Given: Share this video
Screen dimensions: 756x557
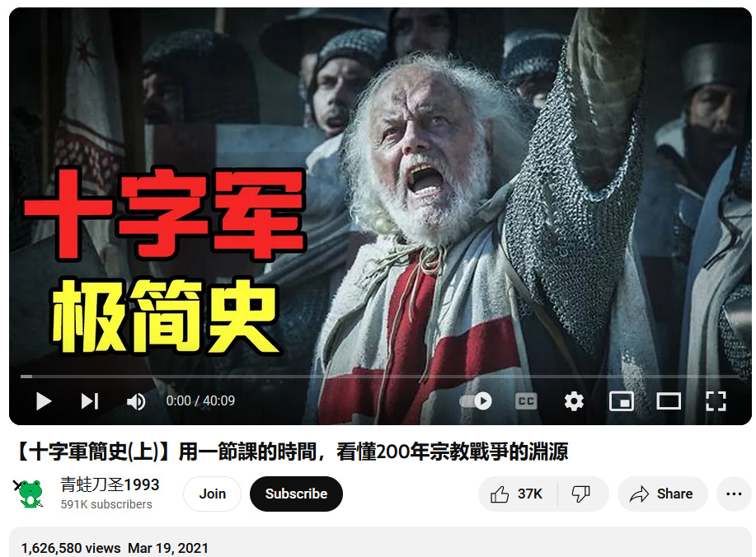Looking at the screenshot, I should (663, 494).
